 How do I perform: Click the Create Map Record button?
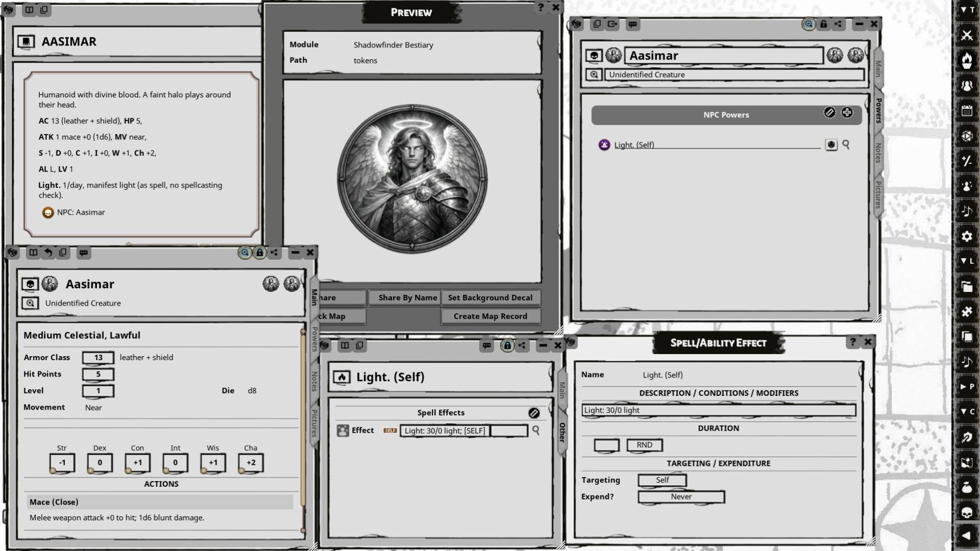[x=490, y=316]
